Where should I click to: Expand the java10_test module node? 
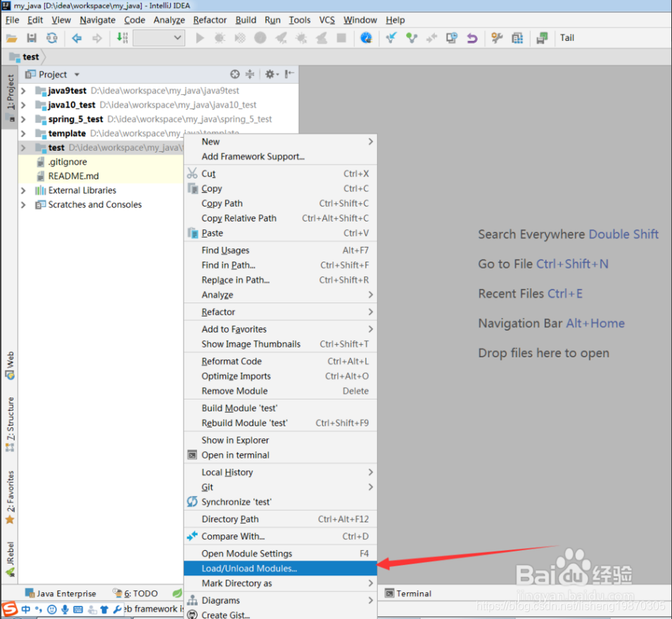23,105
